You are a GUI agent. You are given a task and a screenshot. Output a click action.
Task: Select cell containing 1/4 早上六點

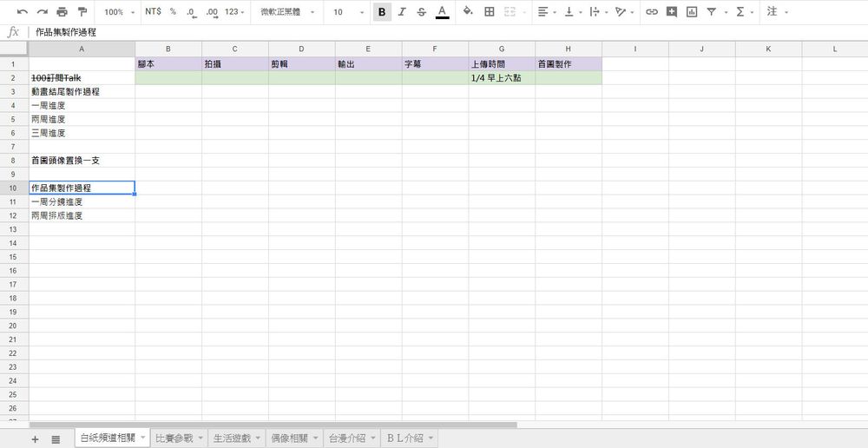click(502, 78)
